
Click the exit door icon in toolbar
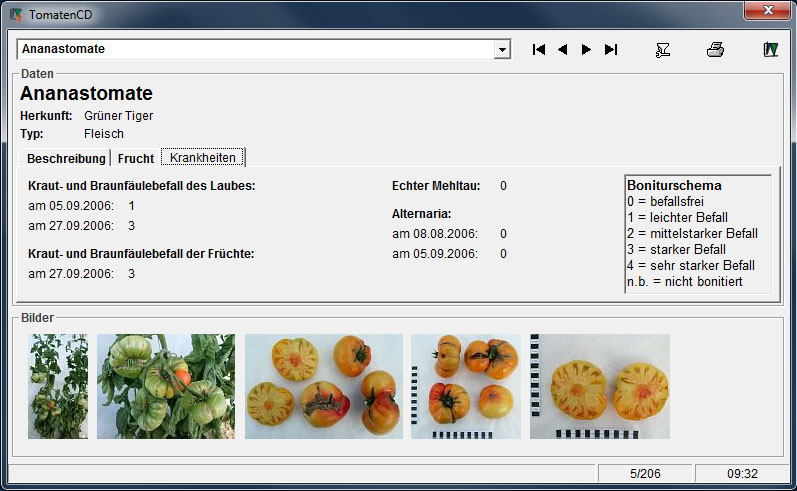click(770, 49)
